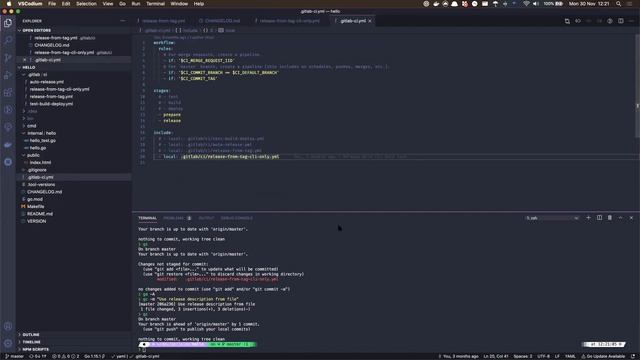Open the Accounts icon in activity bar
This screenshot has height=360, width=640.
(8, 326)
